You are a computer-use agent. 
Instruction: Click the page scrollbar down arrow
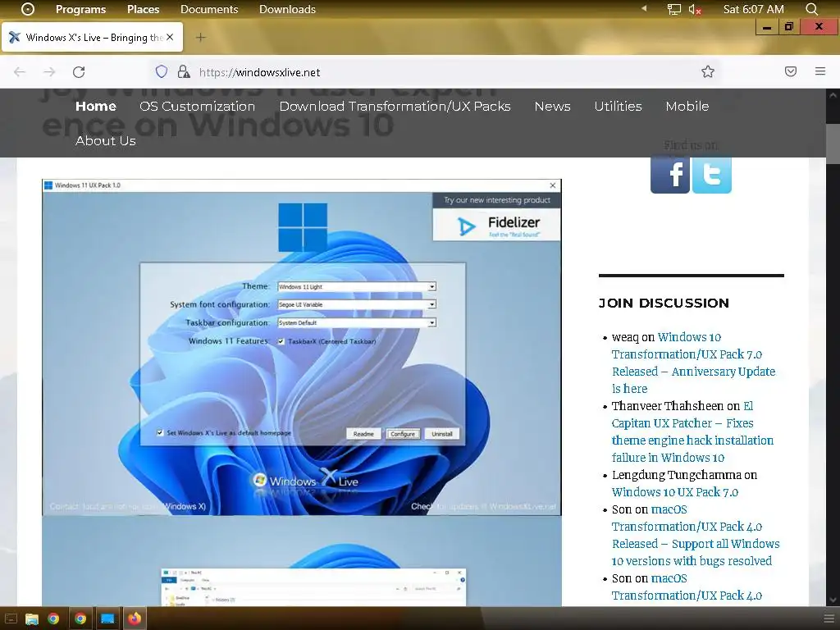point(833,600)
